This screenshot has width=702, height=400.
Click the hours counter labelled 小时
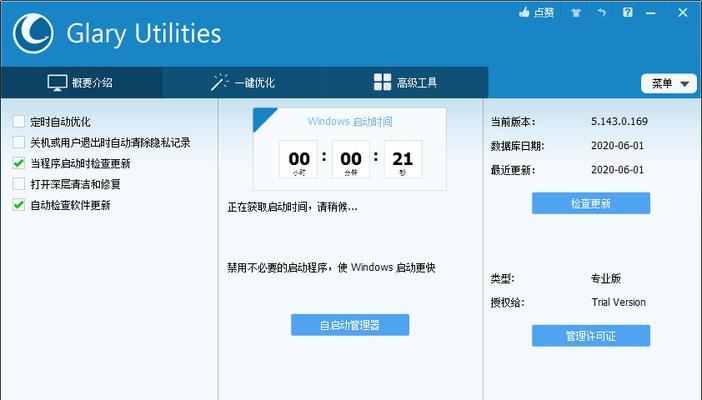coord(299,159)
